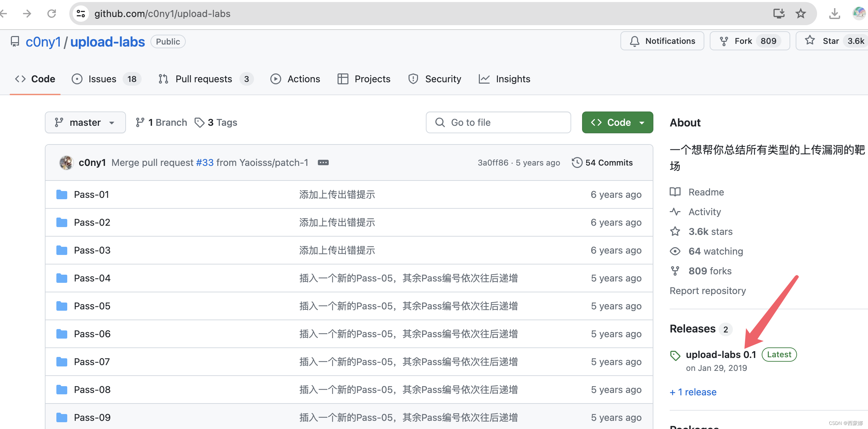Screen dimensions: 868x429
Task: Open the 'upload-labs 0.1' latest release
Action: point(720,354)
